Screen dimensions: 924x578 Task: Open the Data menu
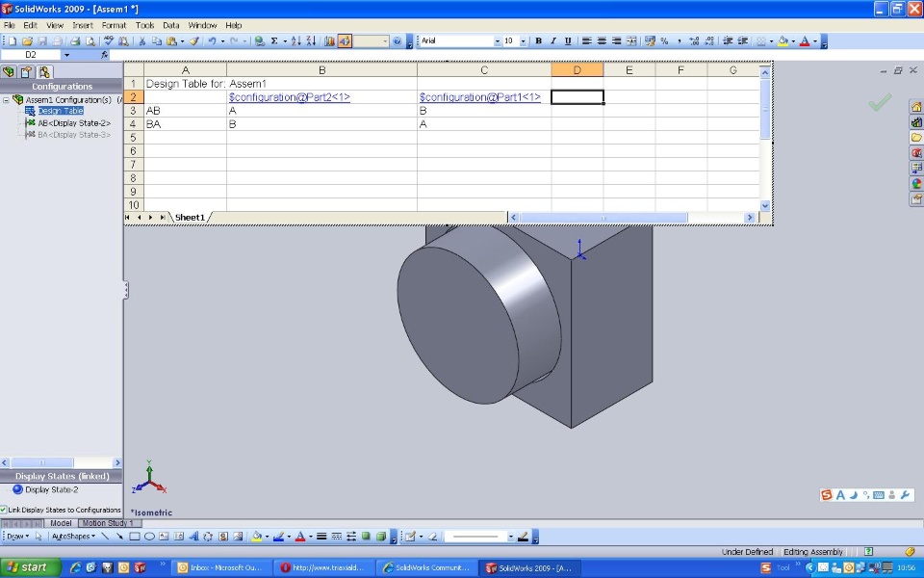171,25
